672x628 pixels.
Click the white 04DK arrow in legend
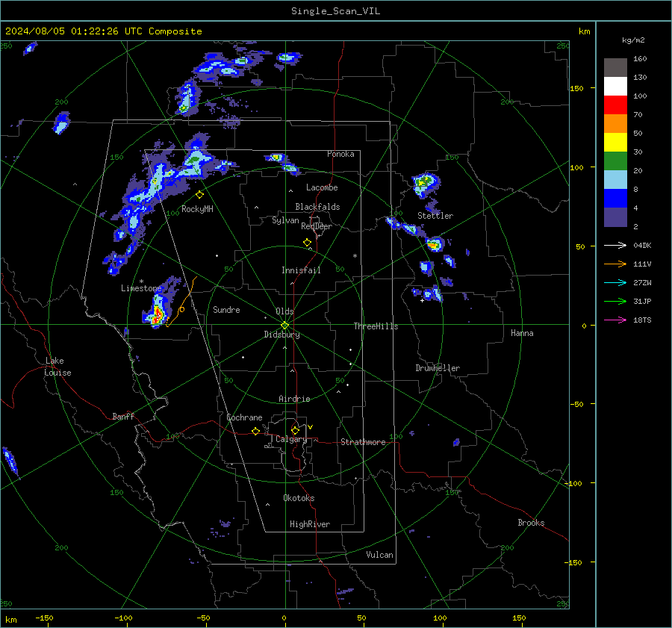[615, 245]
